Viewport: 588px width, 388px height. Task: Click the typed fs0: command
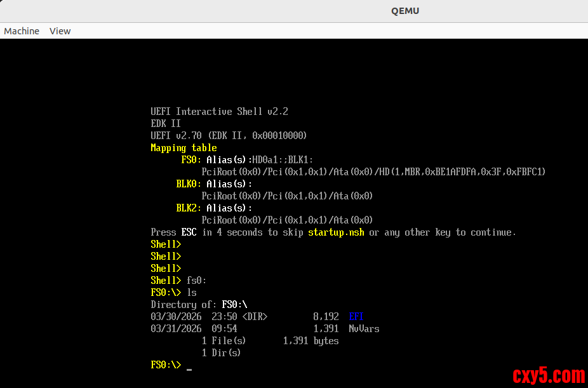[196, 281]
